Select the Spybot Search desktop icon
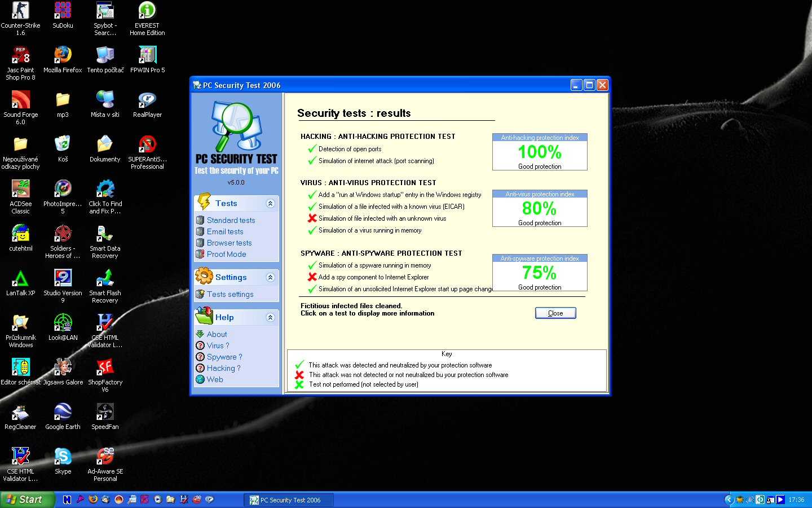Viewport: 812px width, 508px height. point(105,18)
